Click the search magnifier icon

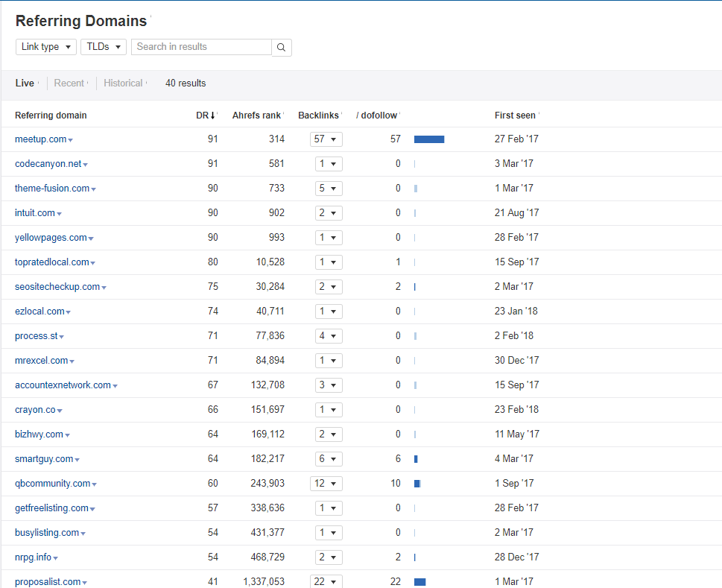281,46
